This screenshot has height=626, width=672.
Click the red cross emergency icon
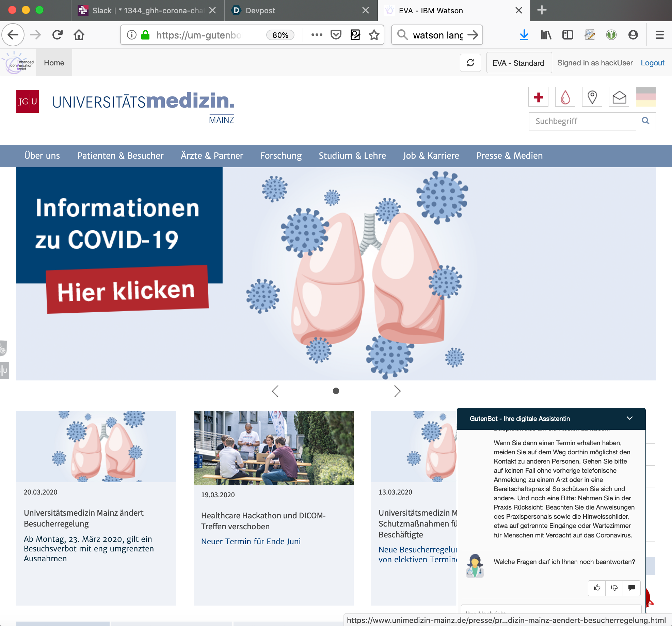tap(538, 97)
